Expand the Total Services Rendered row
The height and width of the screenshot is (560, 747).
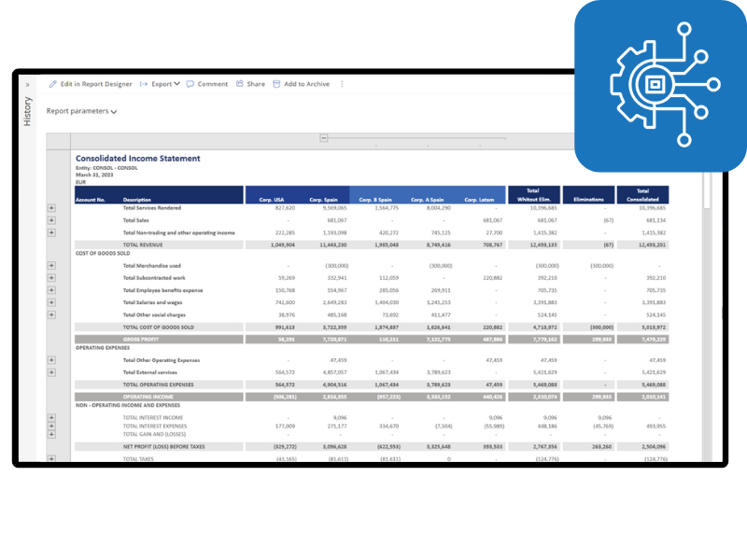point(51,208)
